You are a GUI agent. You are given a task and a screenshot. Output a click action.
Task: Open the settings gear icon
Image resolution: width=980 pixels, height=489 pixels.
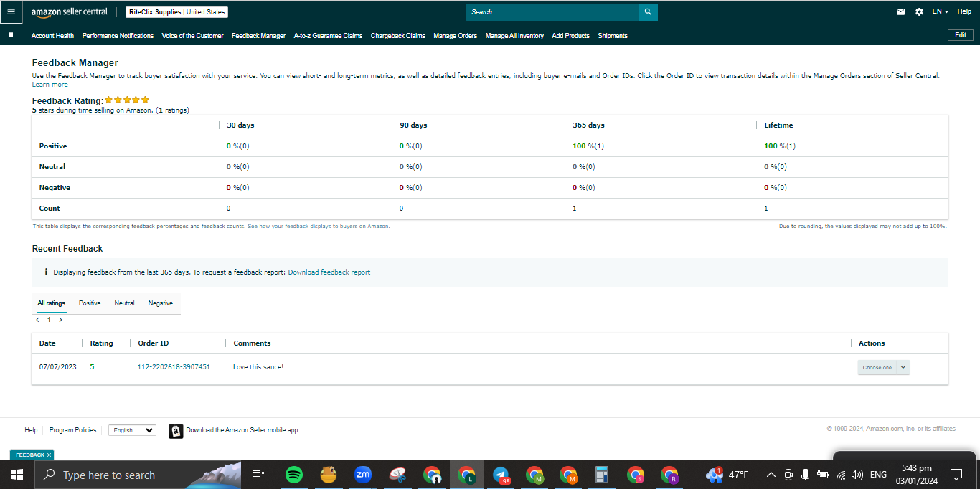[x=919, y=12]
